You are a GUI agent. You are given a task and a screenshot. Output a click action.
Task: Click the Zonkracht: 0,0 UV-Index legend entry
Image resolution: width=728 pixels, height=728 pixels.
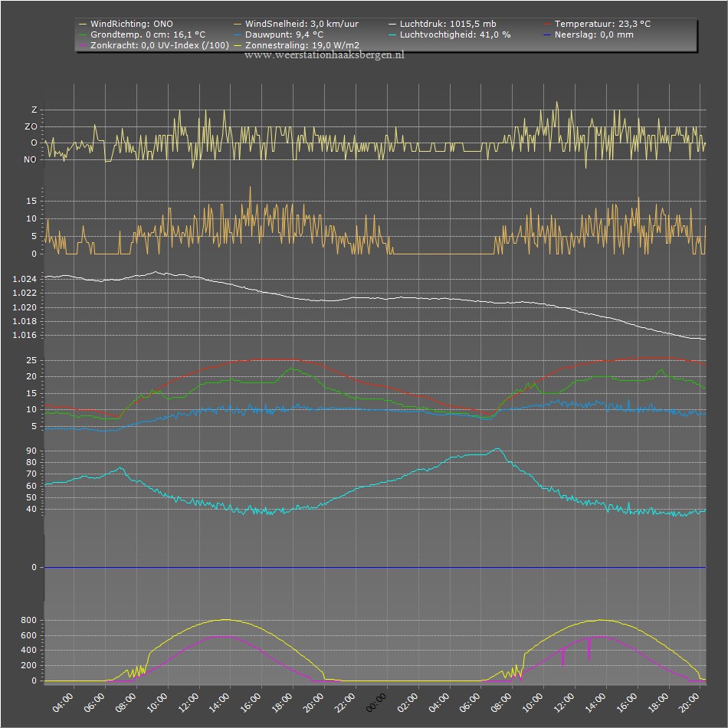(154, 45)
